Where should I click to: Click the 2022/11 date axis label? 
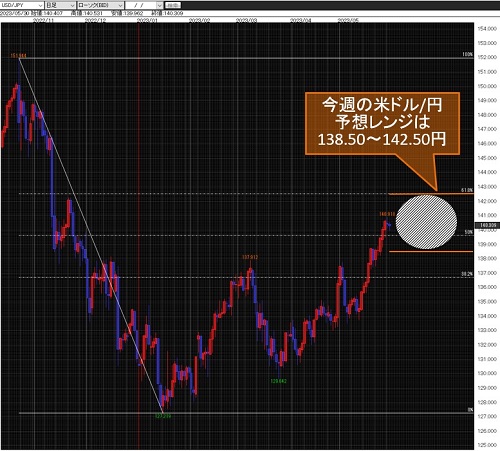[44, 20]
